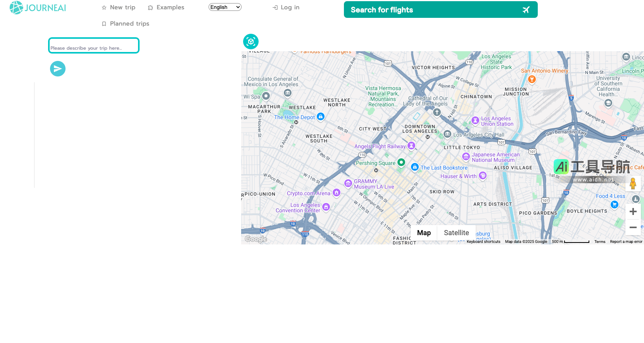The height and width of the screenshot is (343, 644).
Task: Select Japanese American National Museum marker
Action: 466,157
